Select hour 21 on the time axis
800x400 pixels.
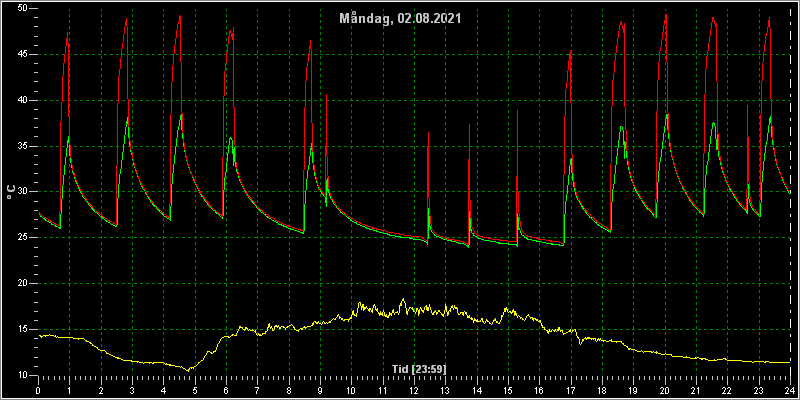696,390
